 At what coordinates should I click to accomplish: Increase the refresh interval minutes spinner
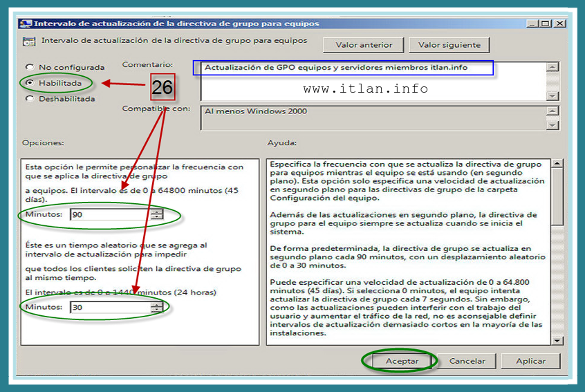click(x=158, y=212)
